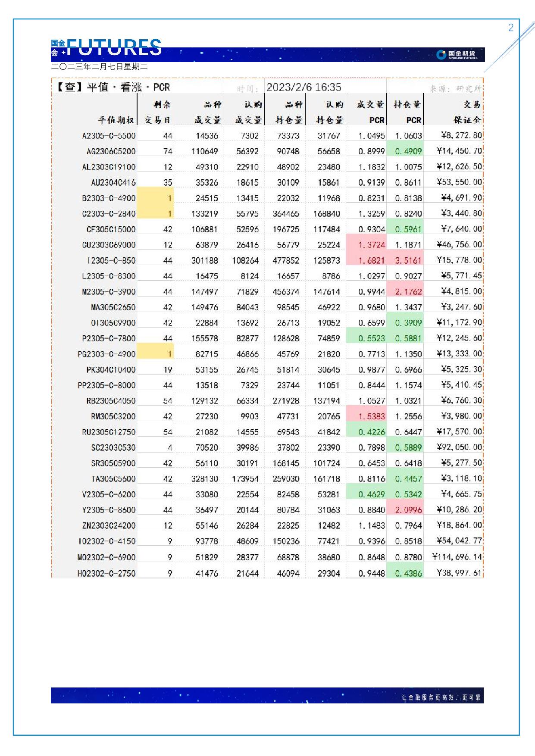Click margin ¥92,050.00 for SC2303C530
535x756 pixels.
tap(460, 447)
